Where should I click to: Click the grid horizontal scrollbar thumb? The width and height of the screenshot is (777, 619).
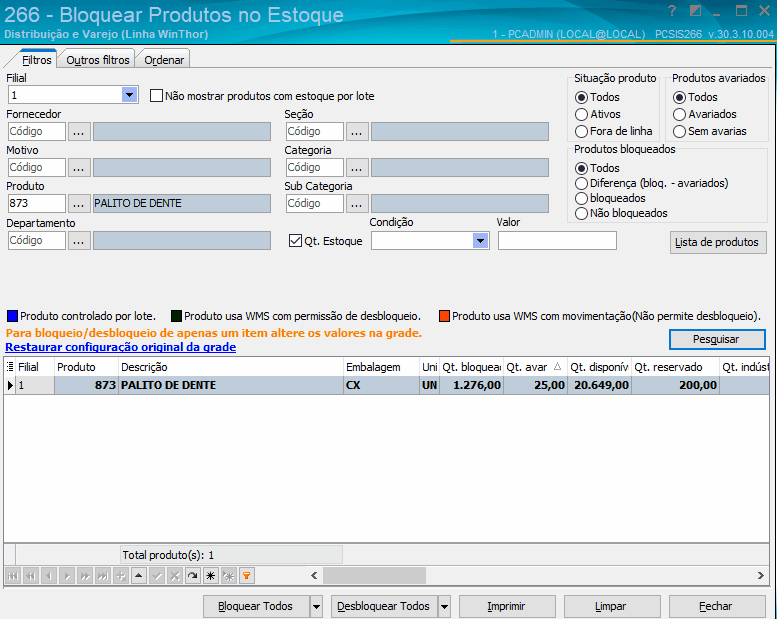point(374,575)
